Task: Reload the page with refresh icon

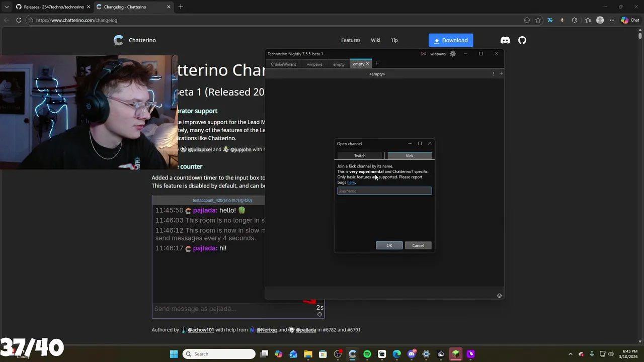Action: tap(19, 20)
